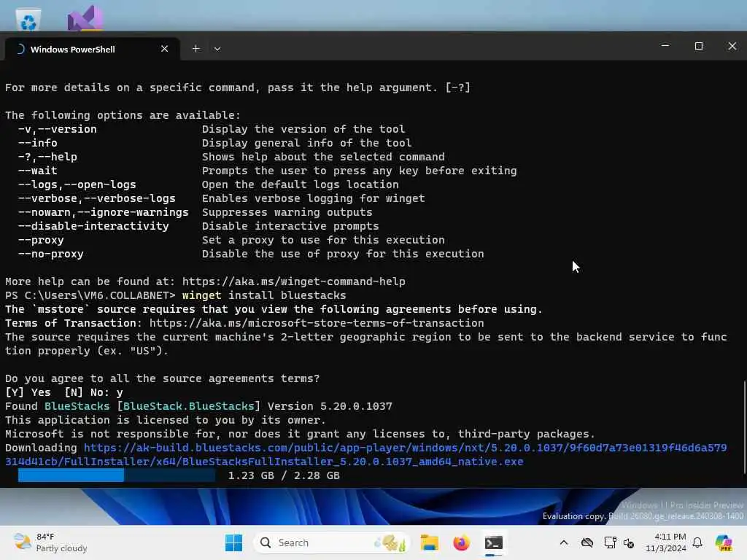Click the '-v,--version' option text
This screenshot has height=560, width=747.
click(x=57, y=129)
